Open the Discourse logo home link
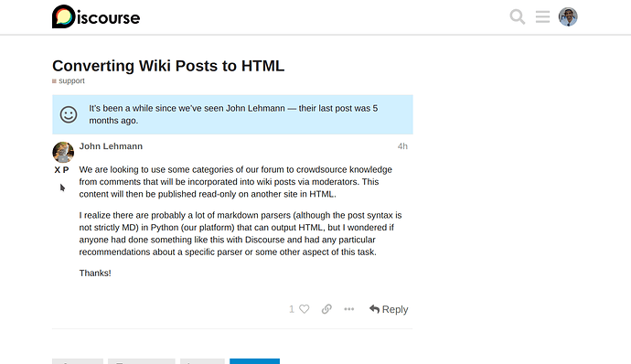631x364 pixels. pyautogui.click(x=96, y=16)
